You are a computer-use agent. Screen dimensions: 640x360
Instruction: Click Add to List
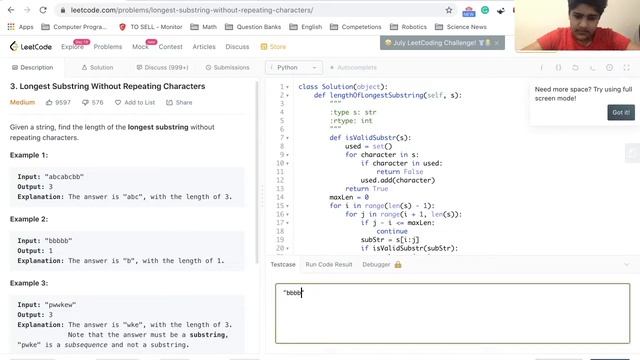point(135,102)
